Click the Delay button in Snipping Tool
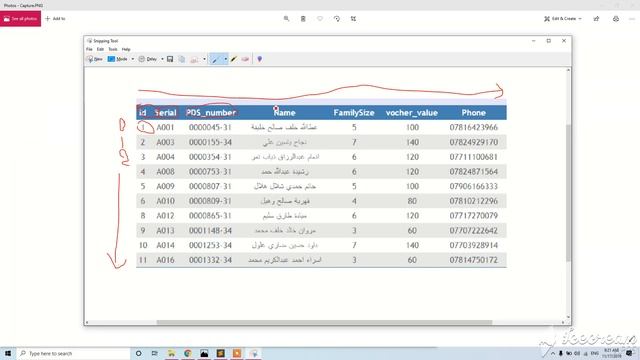The width and height of the screenshot is (640, 360). [148, 59]
